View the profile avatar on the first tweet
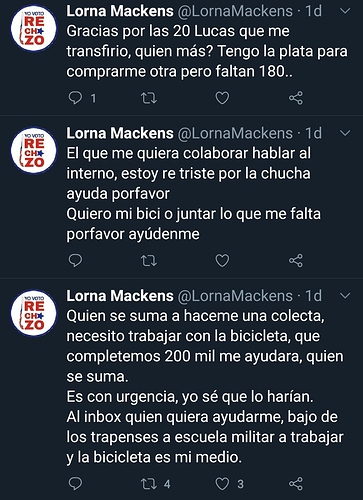This screenshot has width=363, height=500. (33, 28)
